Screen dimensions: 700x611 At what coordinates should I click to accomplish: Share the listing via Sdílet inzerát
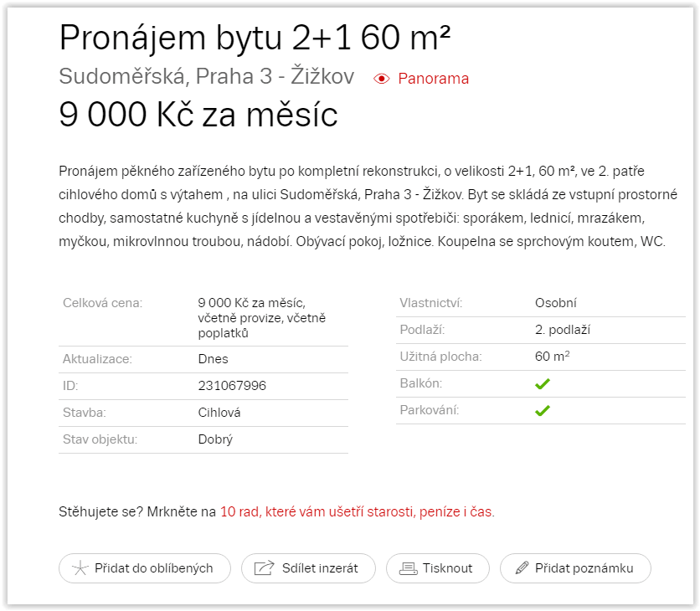[x=309, y=568]
